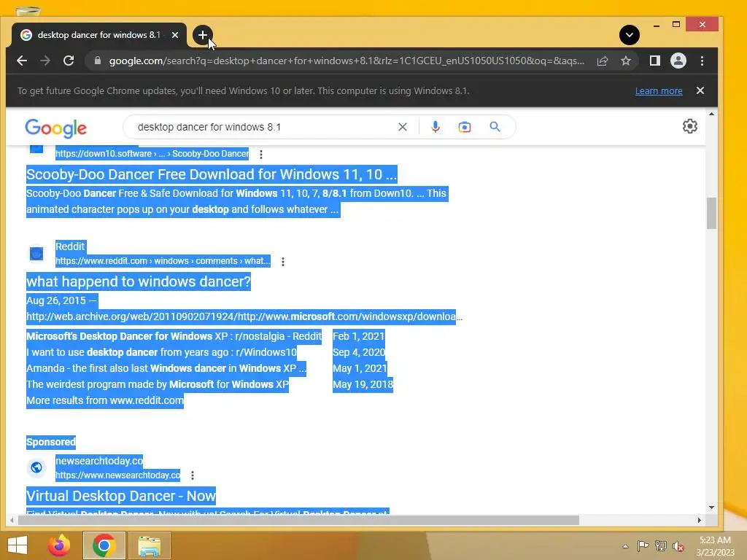
Task: Click the 'Feb 1, 2021' date text
Action: click(359, 336)
